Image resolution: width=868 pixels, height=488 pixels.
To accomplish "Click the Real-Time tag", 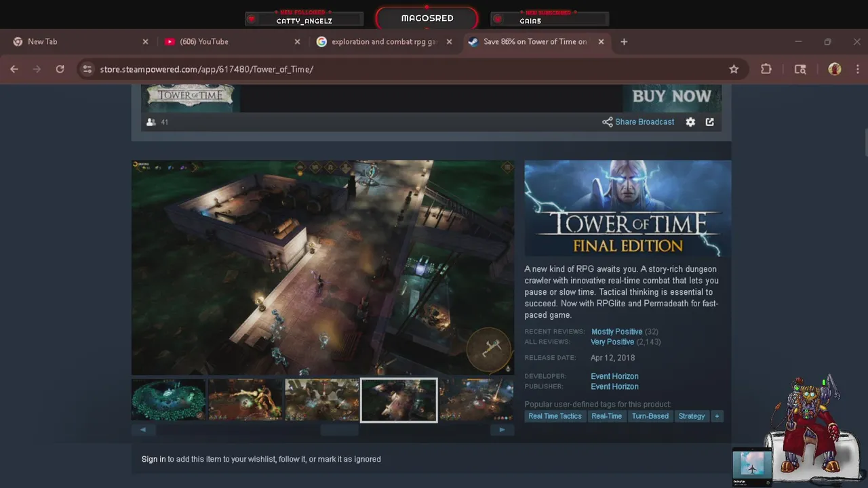I will tap(606, 416).
